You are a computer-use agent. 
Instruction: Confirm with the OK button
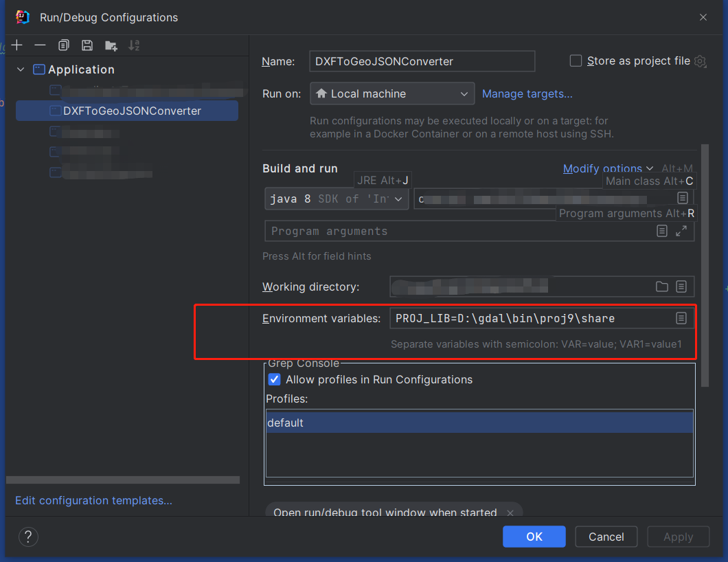pos(534,537)
